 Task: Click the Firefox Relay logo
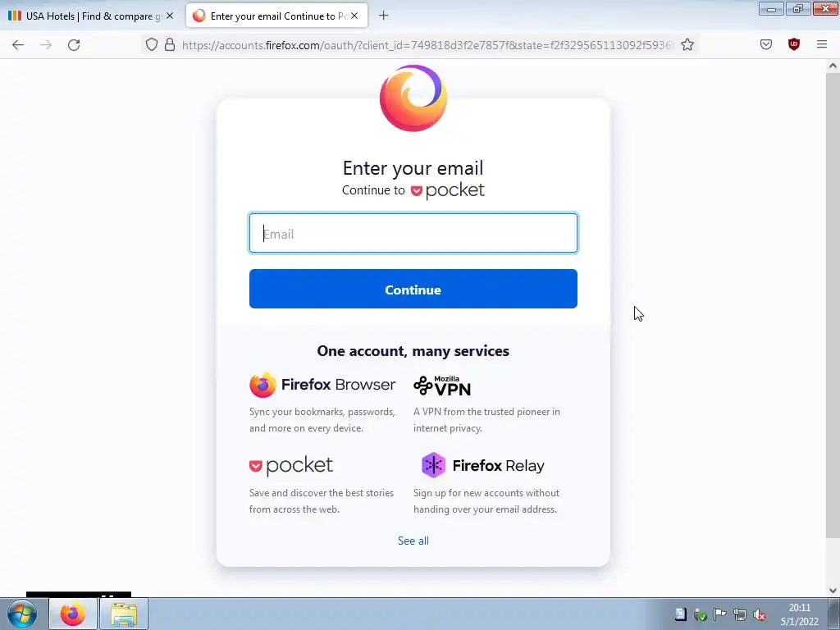pos(482,465)
